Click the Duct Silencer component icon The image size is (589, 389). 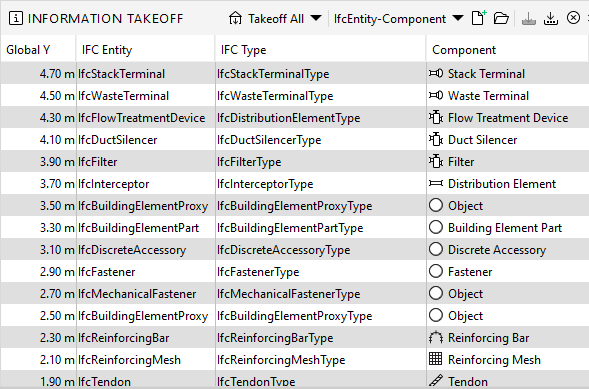(x=436, y=140)
